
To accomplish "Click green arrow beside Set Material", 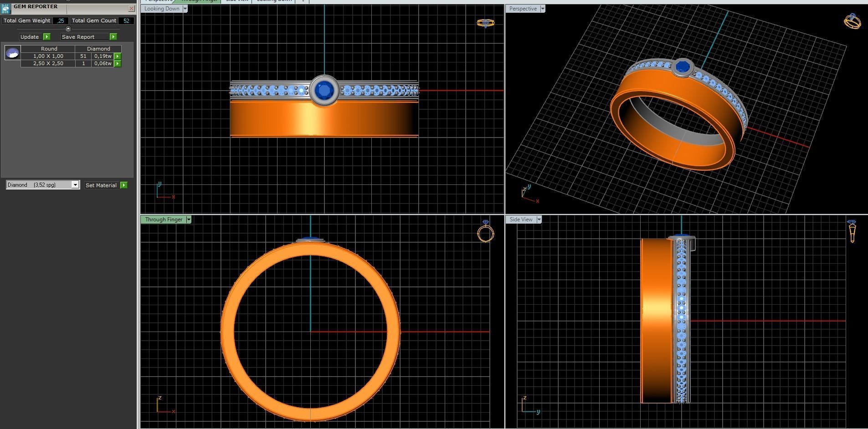I will [124, 185].
